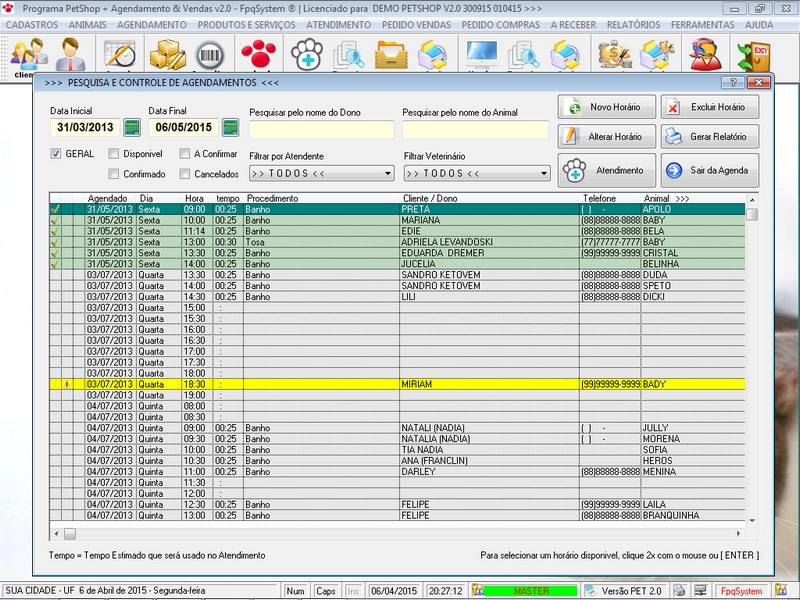Click Novo Horário button
The image size is (800, 600).
point(607,107)
